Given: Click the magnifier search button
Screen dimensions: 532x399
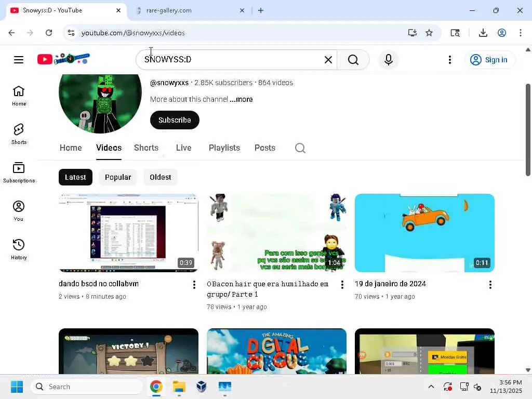Looking at the screenshot, I should tap(353, 60).
